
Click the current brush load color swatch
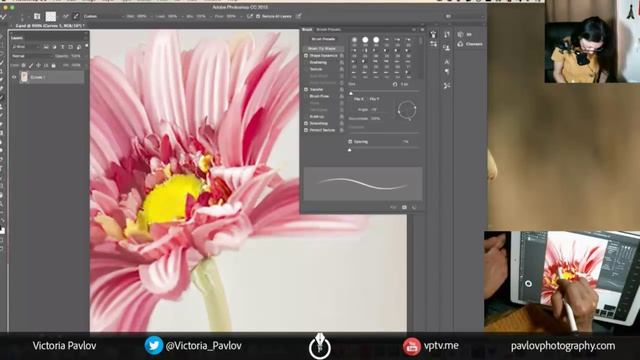51,16
